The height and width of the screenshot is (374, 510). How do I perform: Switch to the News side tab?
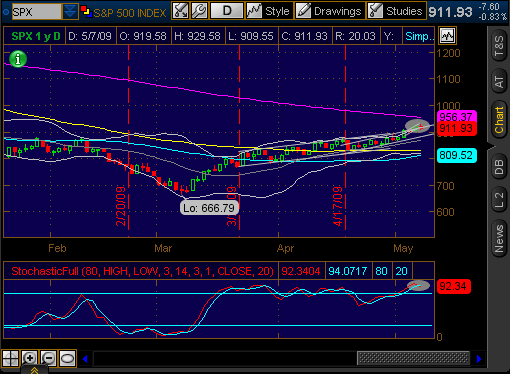[x=499, y=239]
